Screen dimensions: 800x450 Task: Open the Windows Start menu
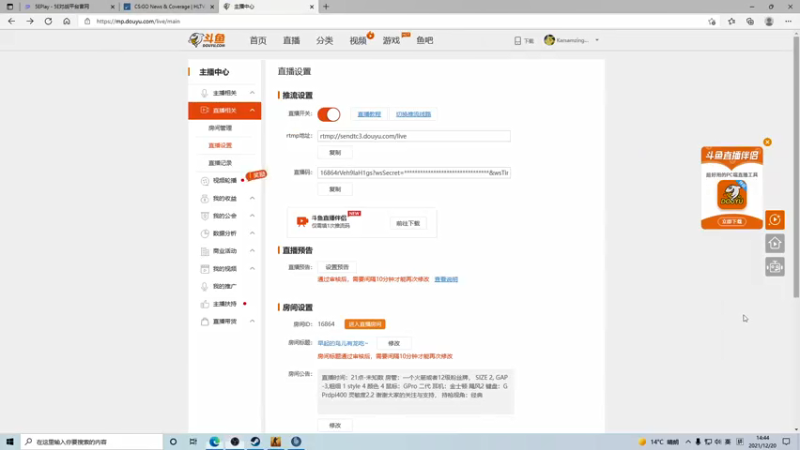(x=10, y=441)
